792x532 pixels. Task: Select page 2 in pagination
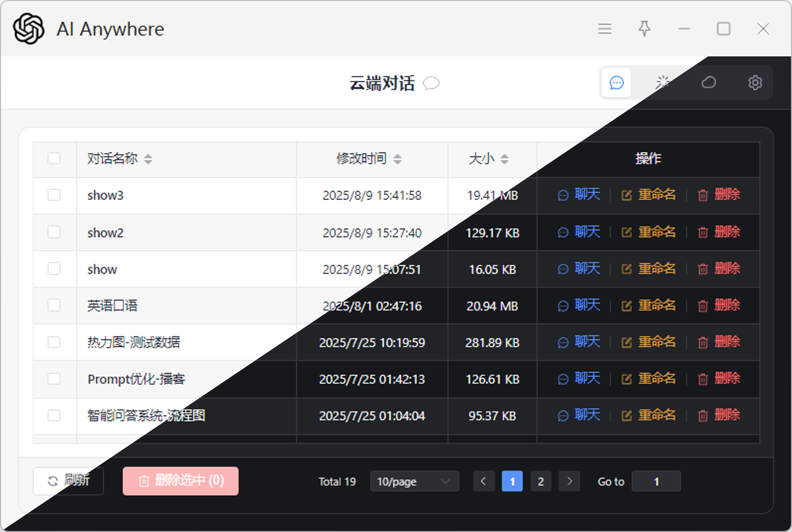(x=541, y=481)
